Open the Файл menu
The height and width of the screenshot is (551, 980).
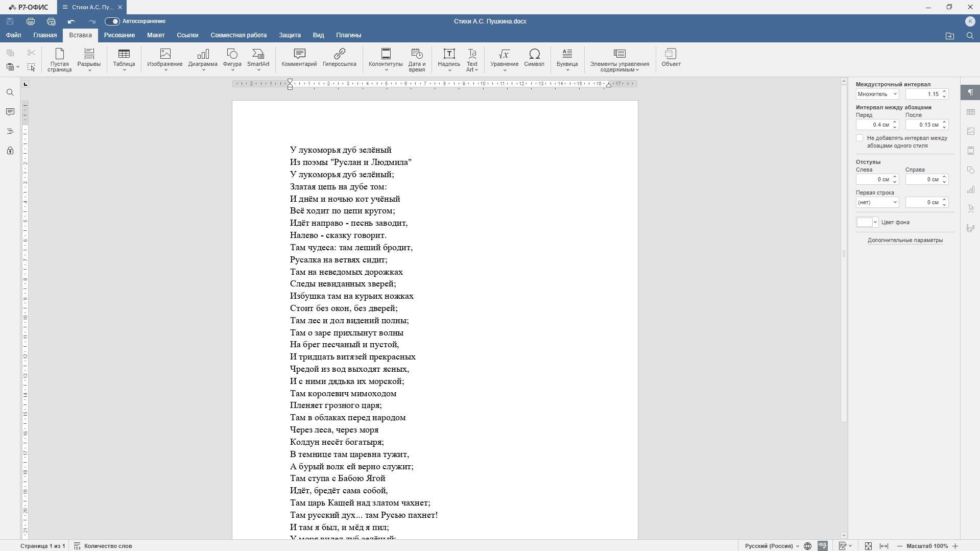(x=14, y=35)
